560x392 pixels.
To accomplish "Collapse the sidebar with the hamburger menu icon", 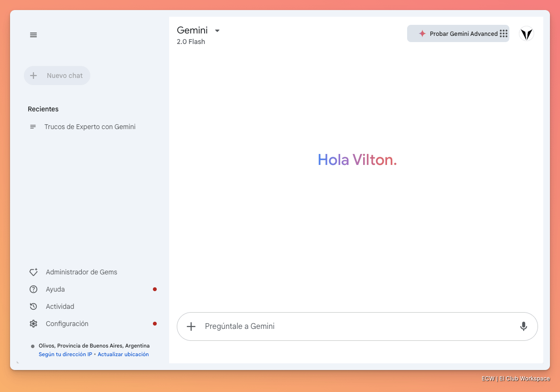I will (33, 35).
